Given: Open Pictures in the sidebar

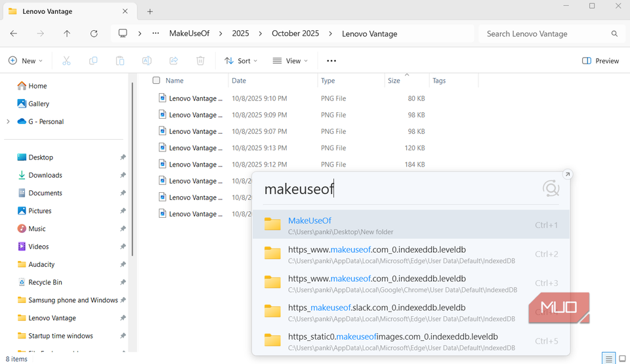Looking at the screenshot, I should coord(34,211).
